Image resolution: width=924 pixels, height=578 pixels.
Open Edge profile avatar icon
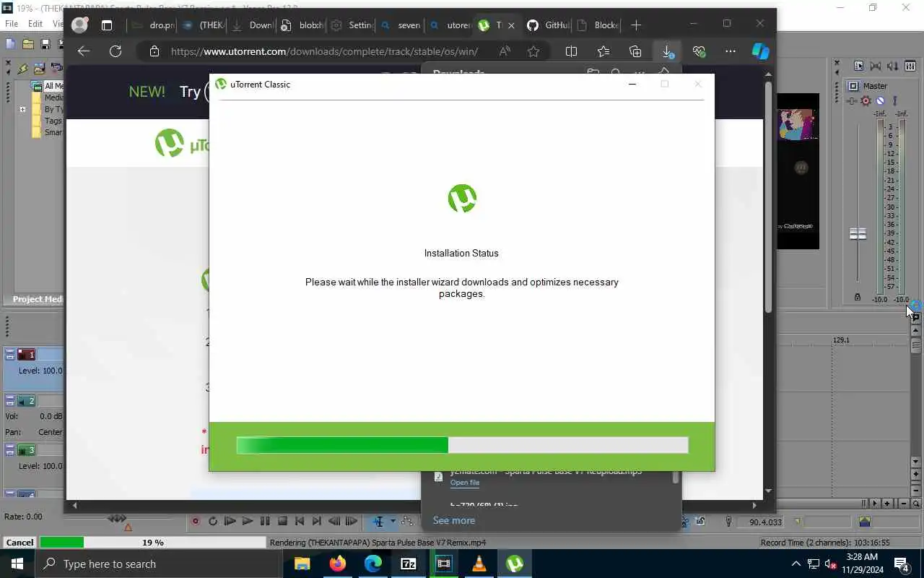pos(80,25)
